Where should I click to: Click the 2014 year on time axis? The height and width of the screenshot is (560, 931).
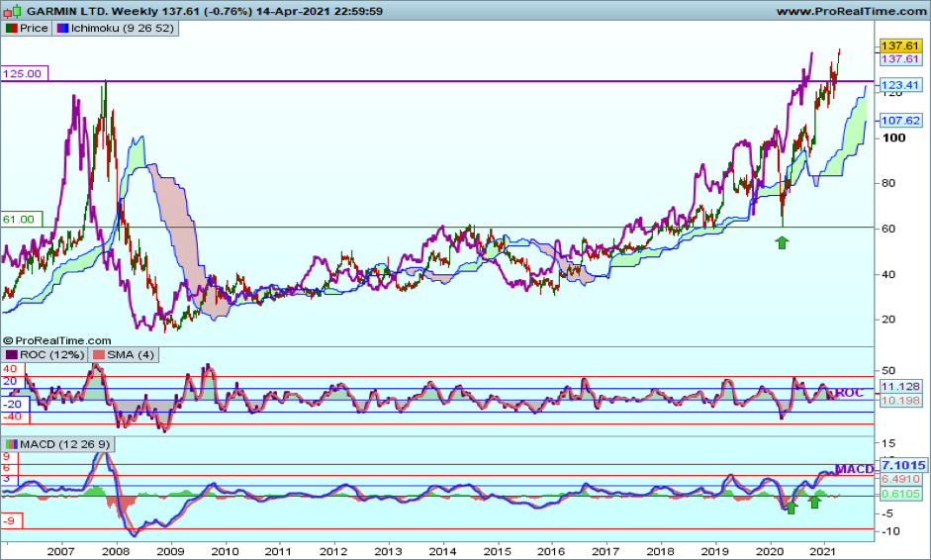tap(443, 552)
